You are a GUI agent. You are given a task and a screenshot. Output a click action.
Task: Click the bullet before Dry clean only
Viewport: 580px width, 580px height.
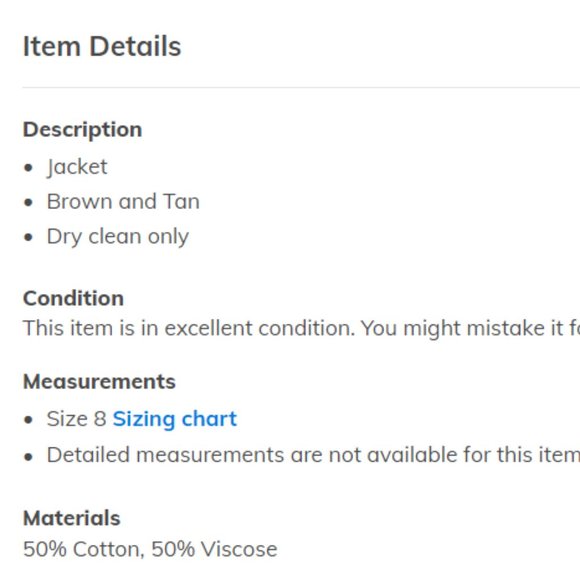[x=28, y=237]
